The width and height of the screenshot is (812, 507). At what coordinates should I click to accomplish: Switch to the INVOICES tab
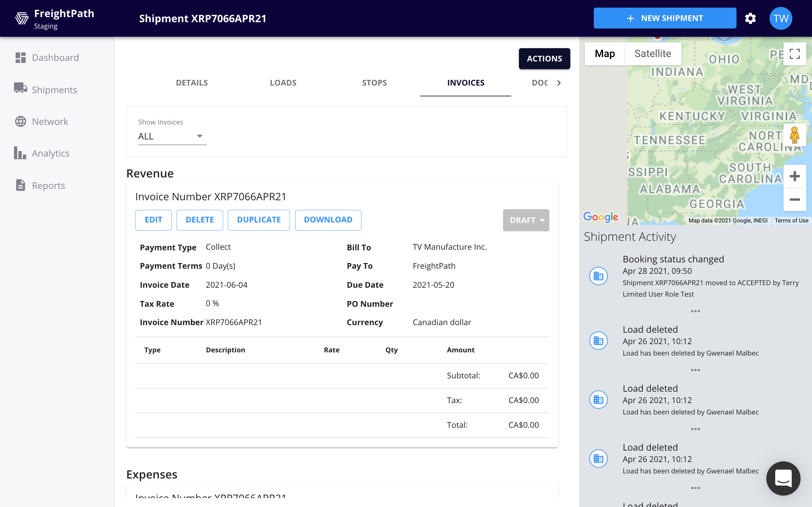click(466, 82)
